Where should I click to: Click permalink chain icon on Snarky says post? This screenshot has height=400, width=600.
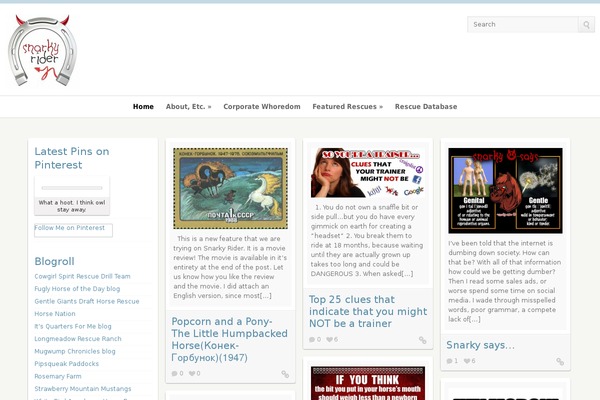coord(560,361)
